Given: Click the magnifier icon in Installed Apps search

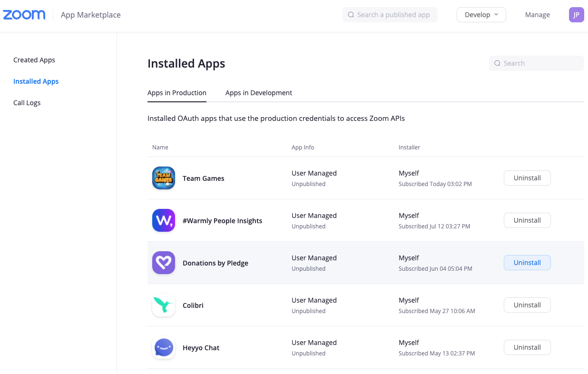Looking at the screenshot, I should pyautogui.click(x=497, y=63).
